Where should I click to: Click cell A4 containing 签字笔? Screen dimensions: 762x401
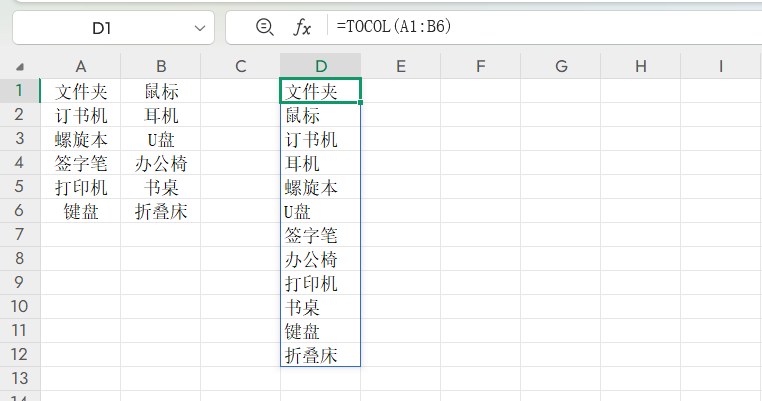(81, 162)
